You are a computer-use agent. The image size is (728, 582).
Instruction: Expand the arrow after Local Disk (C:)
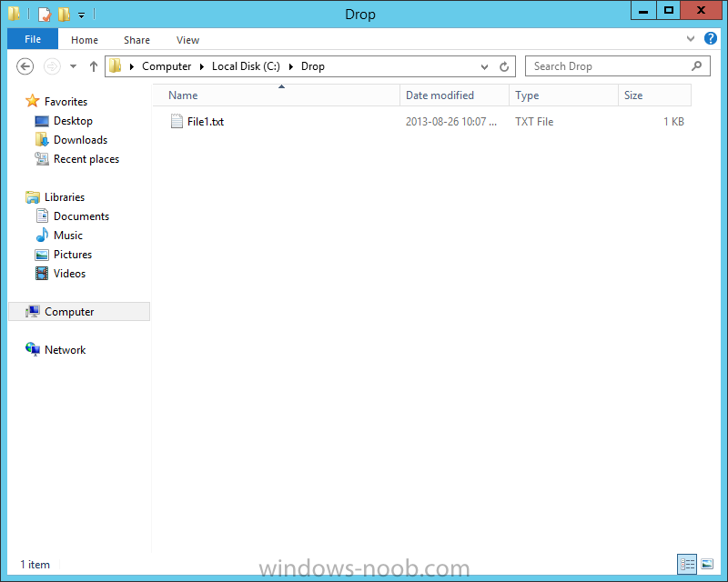click(291, 66)
